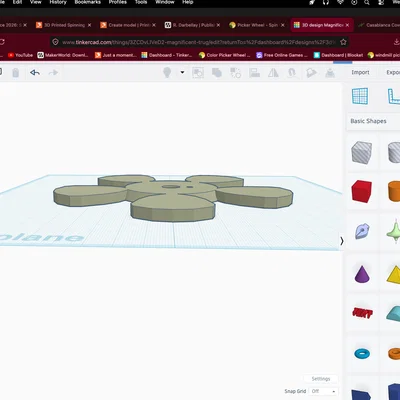This screenshot has width=400, height=400.
Task: Open the browser downloads icon
Action: [x=396, y=42]
